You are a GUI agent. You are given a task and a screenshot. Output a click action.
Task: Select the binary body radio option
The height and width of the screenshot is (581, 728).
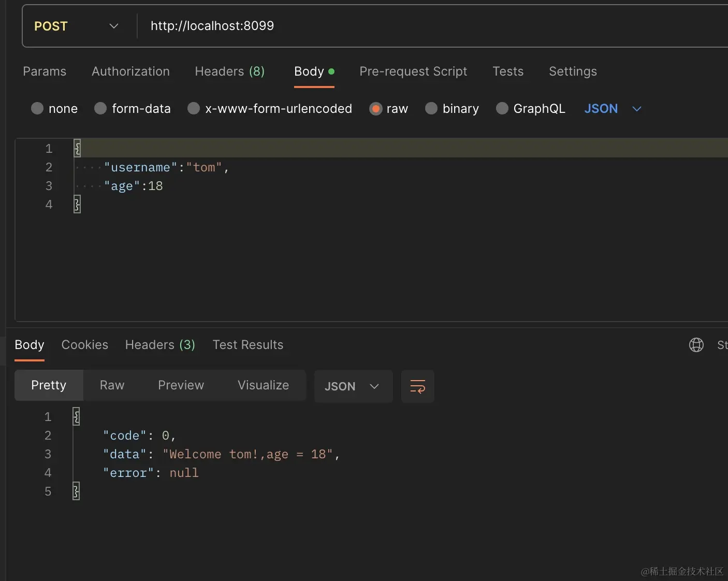click(x=431, y=109)
